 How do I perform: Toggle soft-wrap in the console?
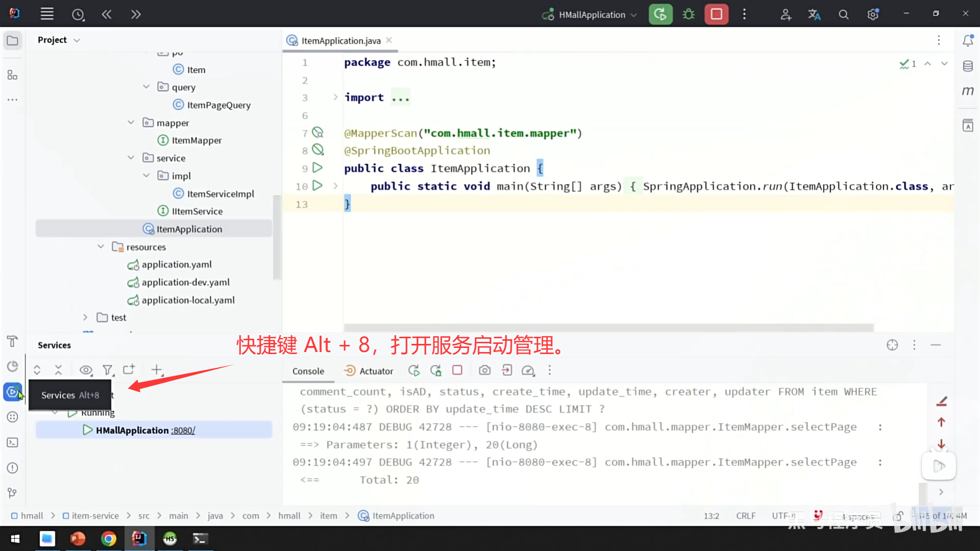coord(942,402)
